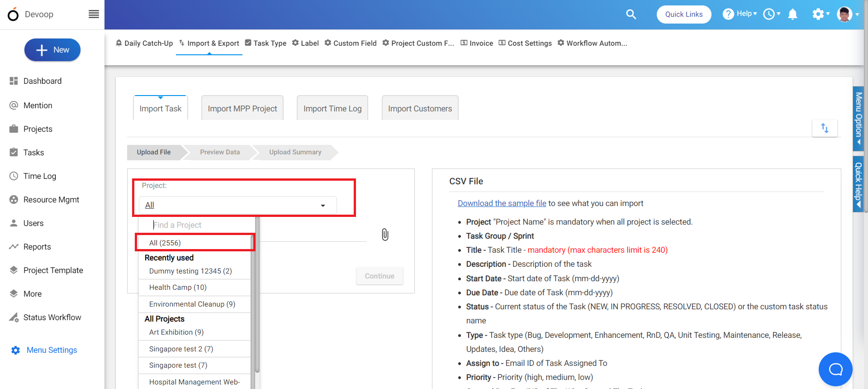Open the Cost Settings tab
Image resolution: width=868 pixels, height=389 pixels.
point(525,43)
